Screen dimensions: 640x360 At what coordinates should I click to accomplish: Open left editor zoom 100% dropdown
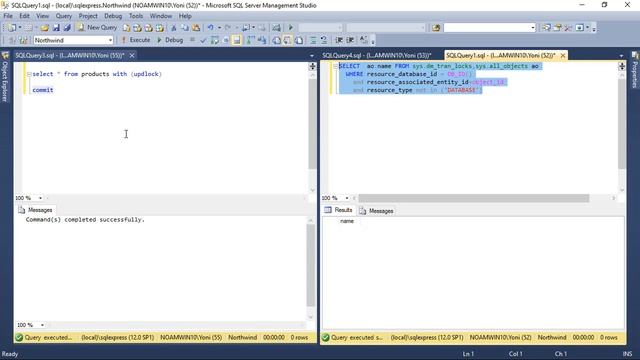[40, 198]
